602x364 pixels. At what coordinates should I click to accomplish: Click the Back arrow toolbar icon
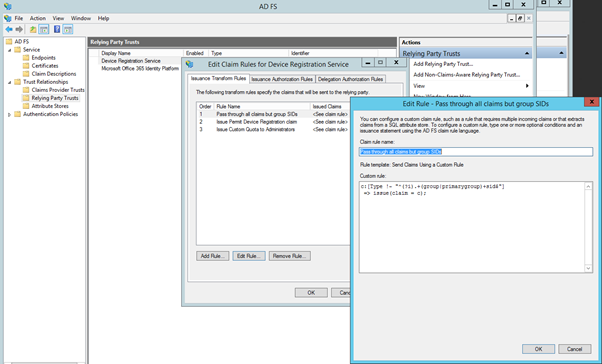[x=8, y=29]
